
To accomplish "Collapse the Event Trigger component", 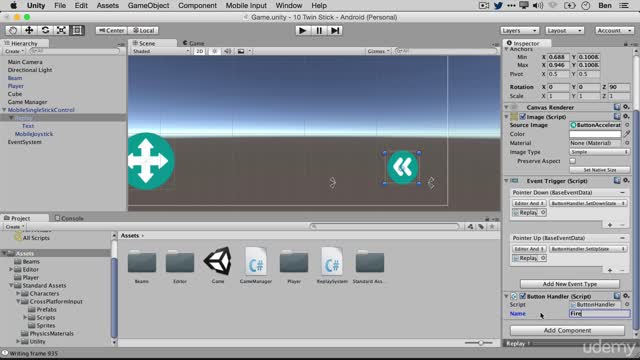I will [x=506, y=181].
